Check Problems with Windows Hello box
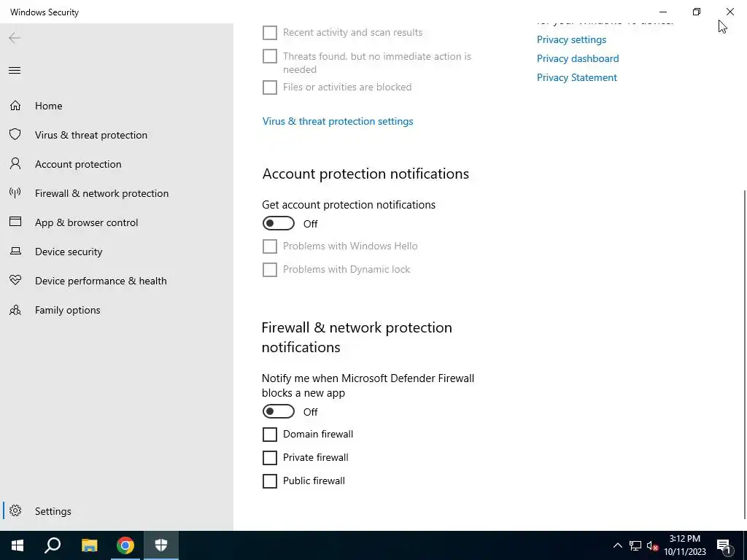 click(x=270, y=246)
